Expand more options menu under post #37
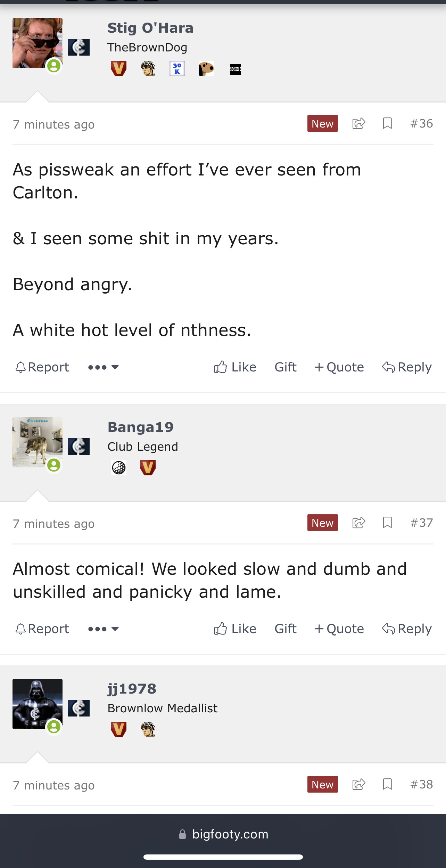The height and width of the screenshot is (868, 446). click(x=103, y=629)
